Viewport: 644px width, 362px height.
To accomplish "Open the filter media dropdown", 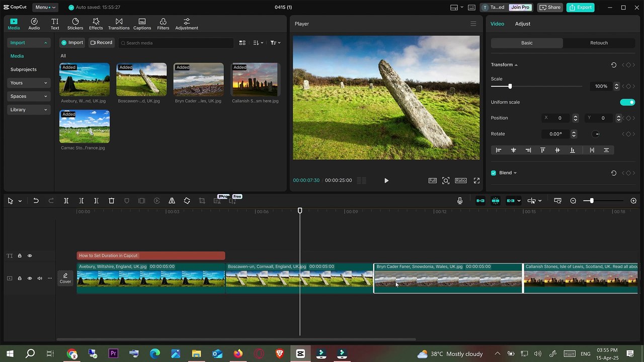I will pos(275,43).
